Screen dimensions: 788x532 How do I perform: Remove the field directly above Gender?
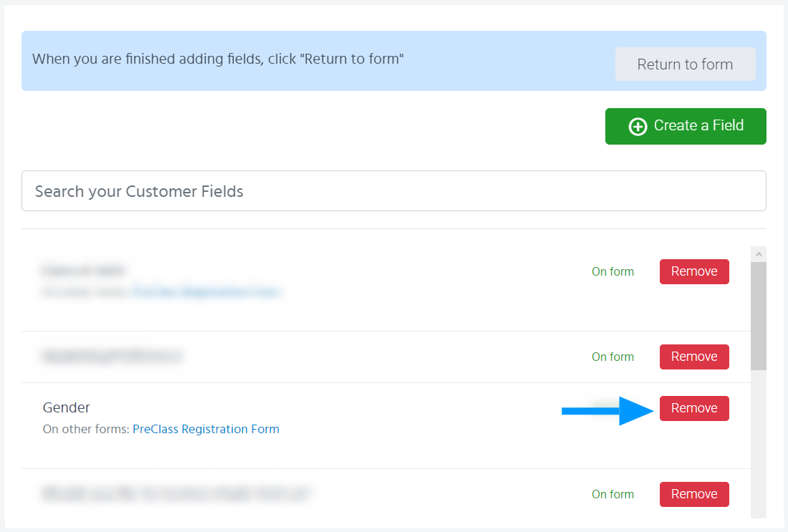(x=693, y=357)
